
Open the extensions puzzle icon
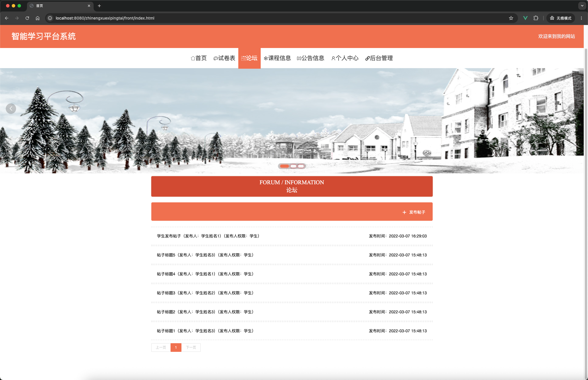[536, 18]
